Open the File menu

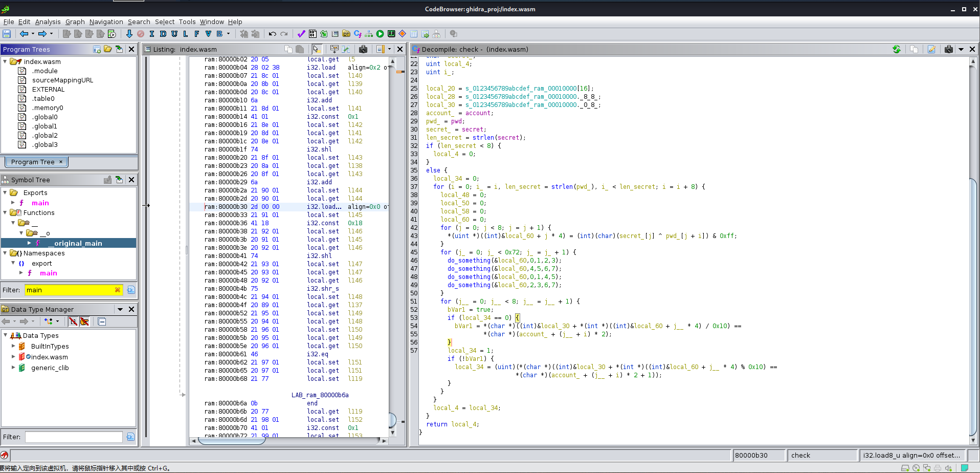click(9, 21)
